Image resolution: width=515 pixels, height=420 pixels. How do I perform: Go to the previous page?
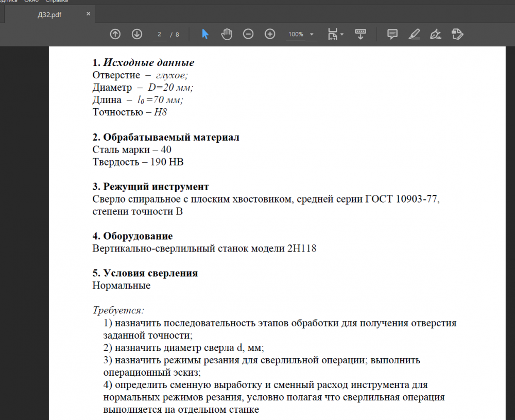tap(115, 35)
